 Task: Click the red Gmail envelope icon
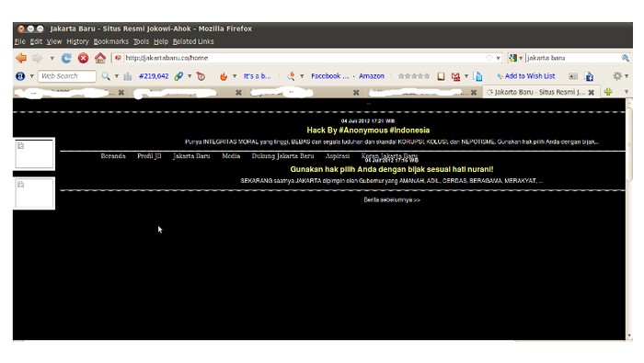(455, 76)
